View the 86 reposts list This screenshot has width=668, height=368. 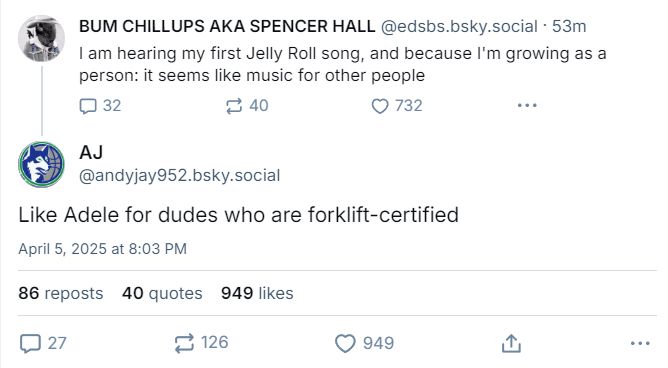pos(61,293)
